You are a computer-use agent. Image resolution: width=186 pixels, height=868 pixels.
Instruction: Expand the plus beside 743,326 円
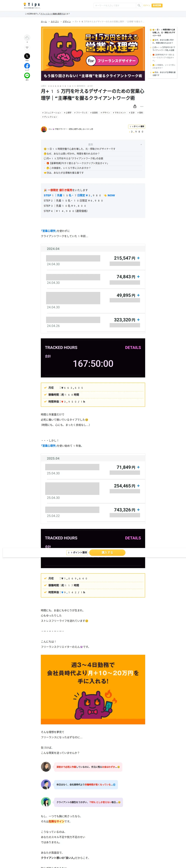click(138, 510)
